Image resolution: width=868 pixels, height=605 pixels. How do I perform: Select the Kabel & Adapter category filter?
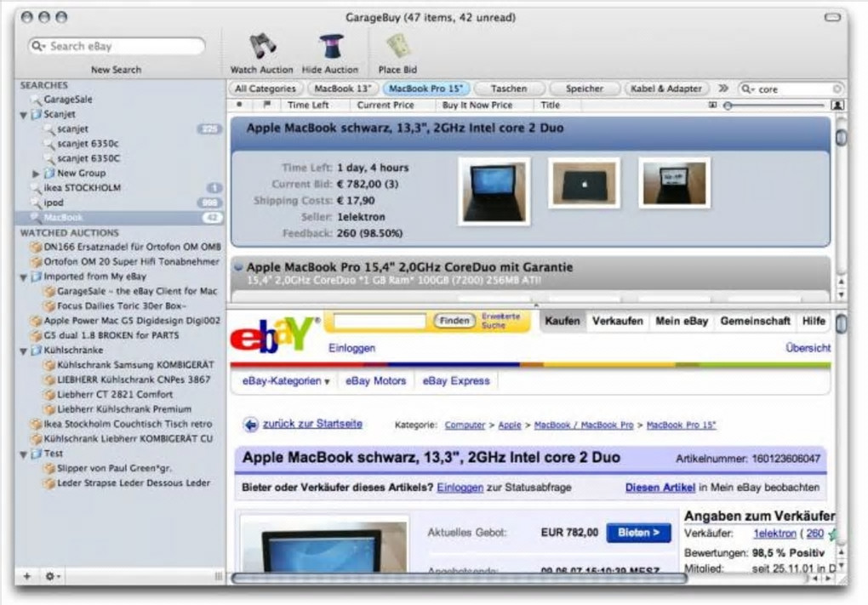(x=666, y=88)
